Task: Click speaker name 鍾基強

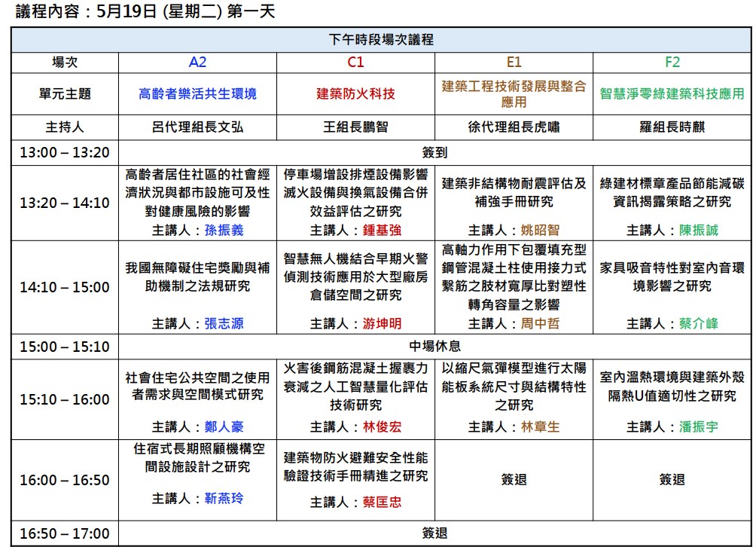Action: point(383,230)
